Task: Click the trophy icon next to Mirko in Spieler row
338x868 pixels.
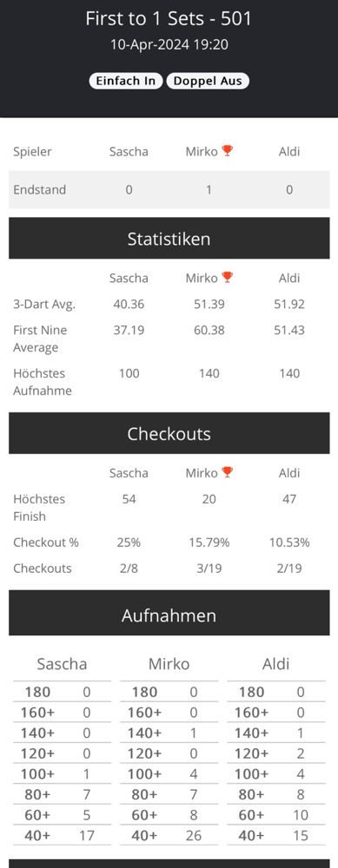Action: tap(227, 150)
